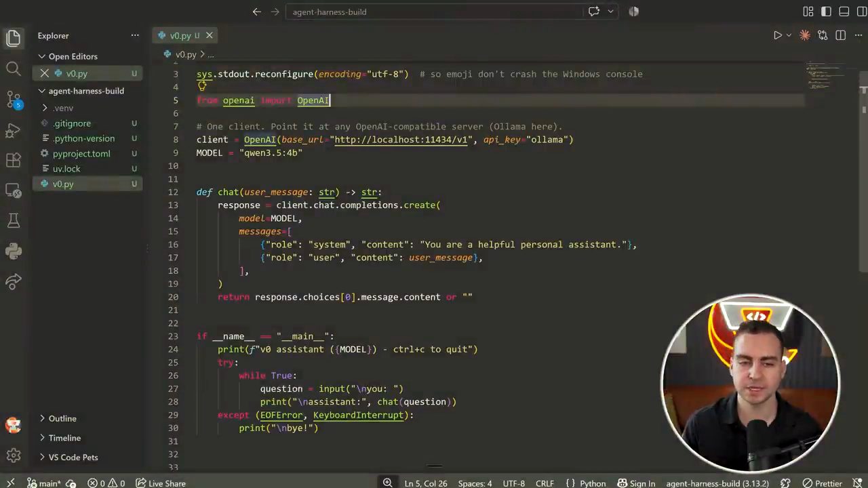Open Copilot chat from title bar
Image resolution: width=868 pixels, height=488 pixels.
(x=594, y=12)
